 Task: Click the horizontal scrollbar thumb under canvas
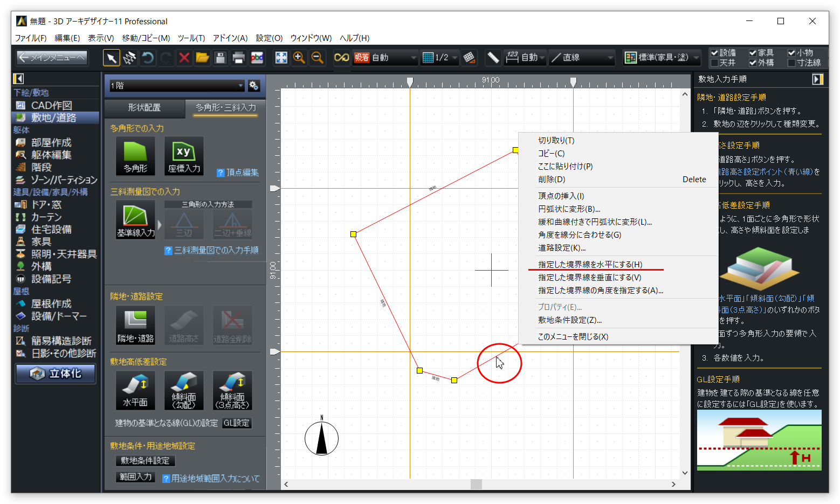[476, 484]
